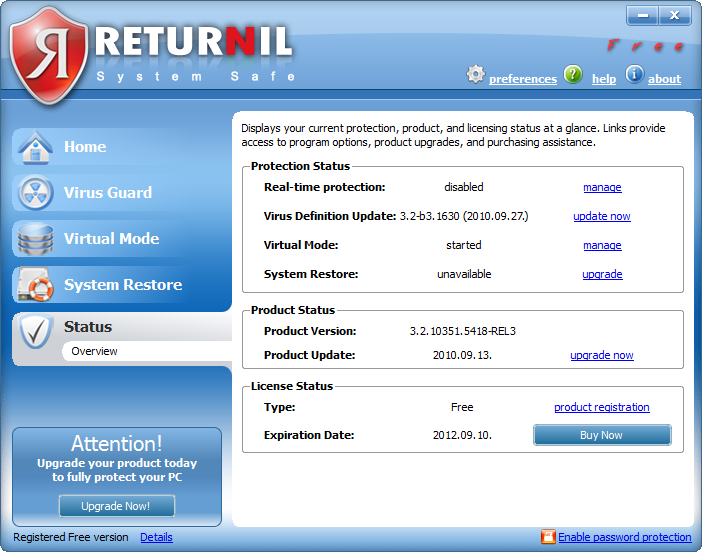Click the Buy Now button
This screenshot has width=702, height=552.
(x=602, y=435)
